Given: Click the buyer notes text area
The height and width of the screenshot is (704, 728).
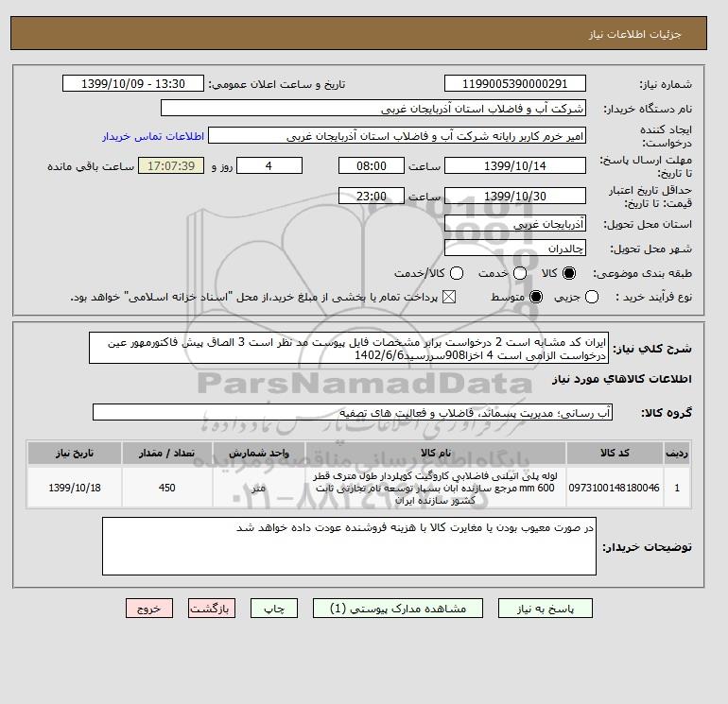Looking at the screenshot, I should tap(349, 546).
